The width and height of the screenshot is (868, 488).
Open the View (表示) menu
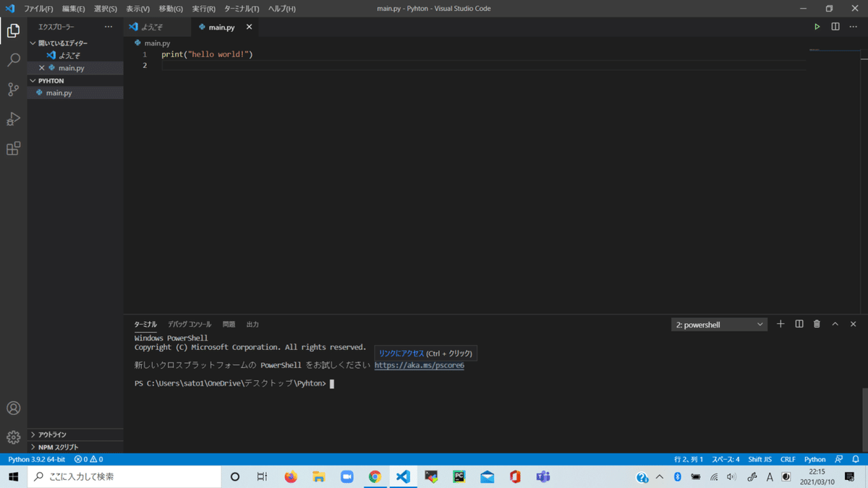click(x=137, y=9)
